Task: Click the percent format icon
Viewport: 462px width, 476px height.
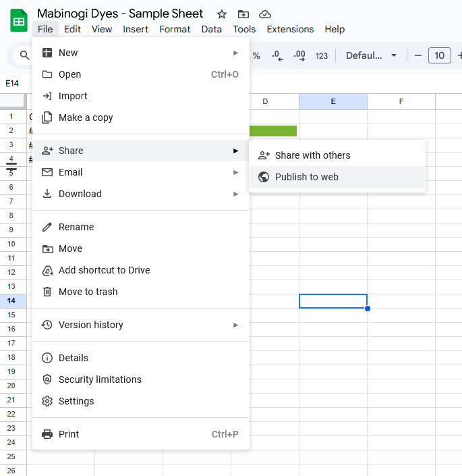Action: 256,55
